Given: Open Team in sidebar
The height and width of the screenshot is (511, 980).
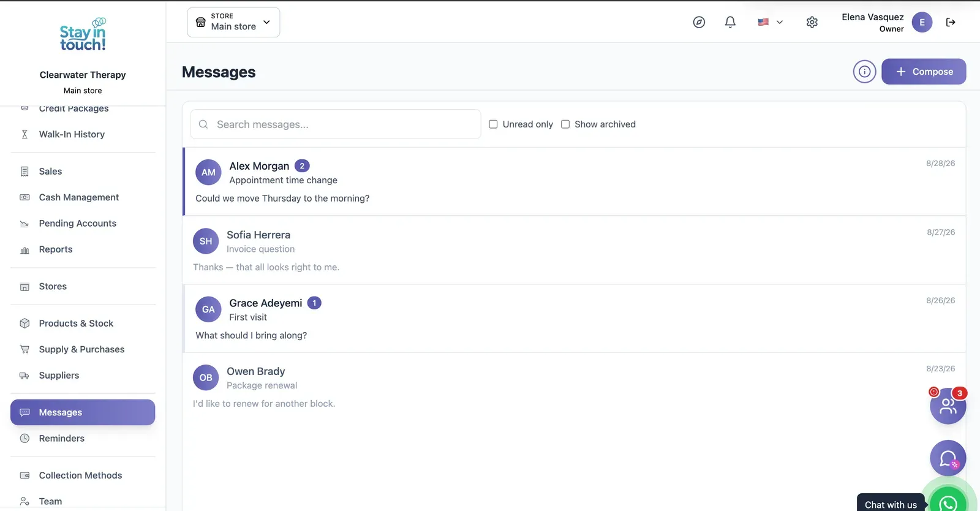Looking at the screenshot, I should click(83, 501).
